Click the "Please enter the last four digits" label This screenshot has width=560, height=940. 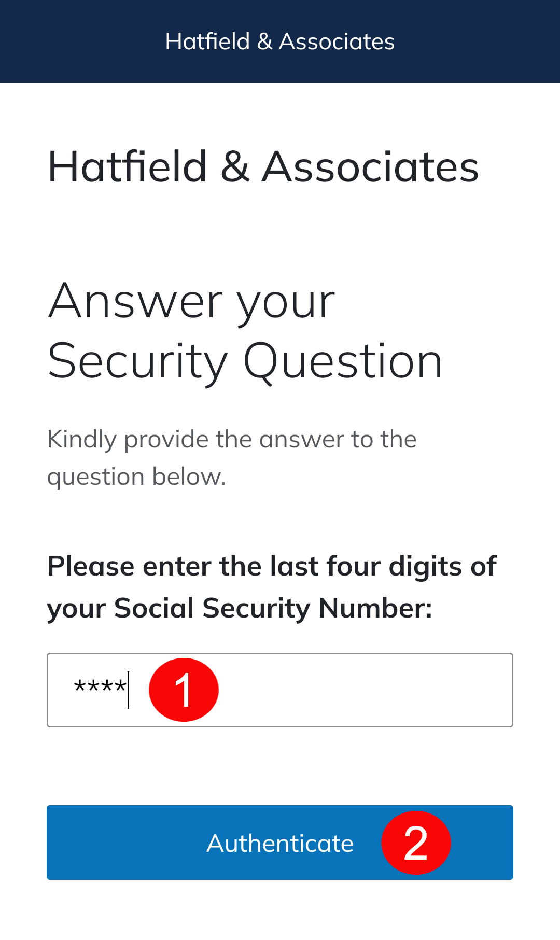point(272,566)
